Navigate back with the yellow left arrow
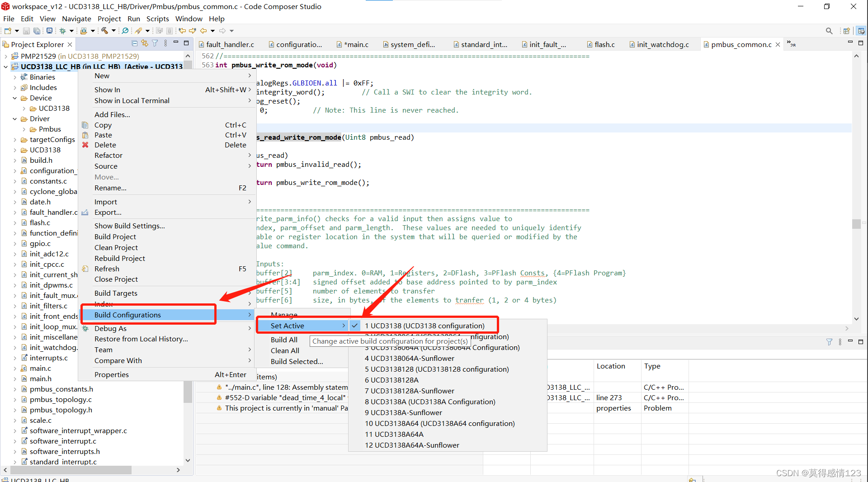The width and height of the screenshot is (868, 482). pyautogui.click(x=203, y=31)
